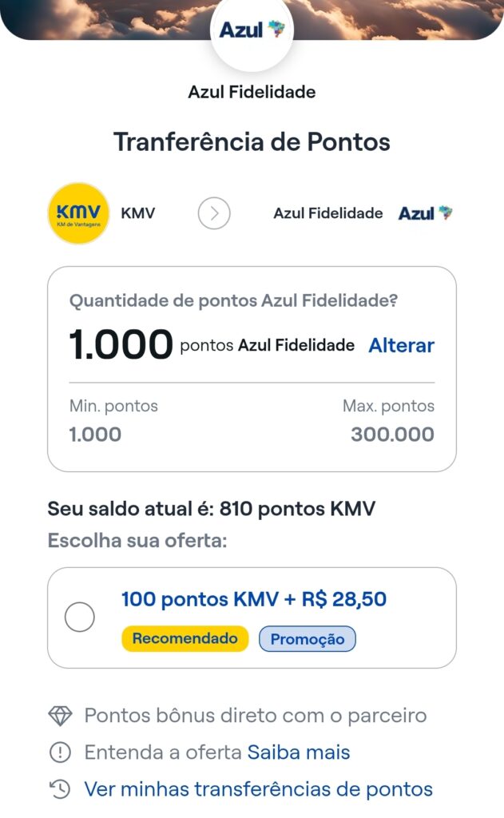Click the yellow KMV logo
Viewport: 504px width, 818px height.
coord(78,213)
